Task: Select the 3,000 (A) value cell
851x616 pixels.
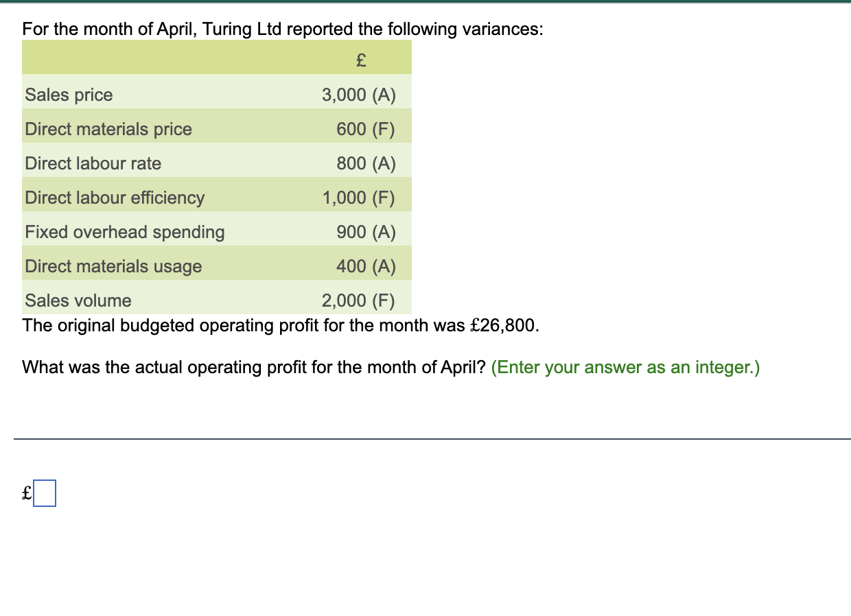Action: [x=358, y=95]
